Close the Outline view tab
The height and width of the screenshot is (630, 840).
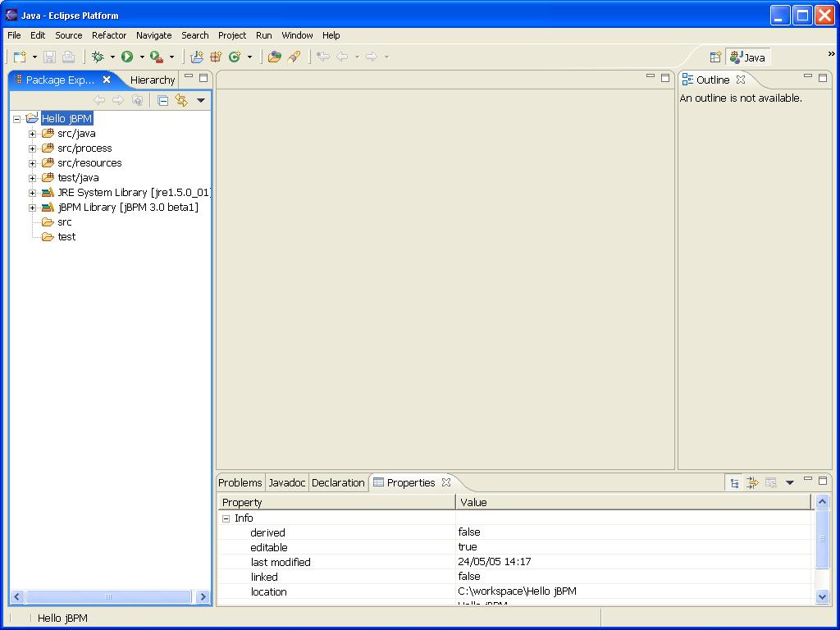[741, 80]
